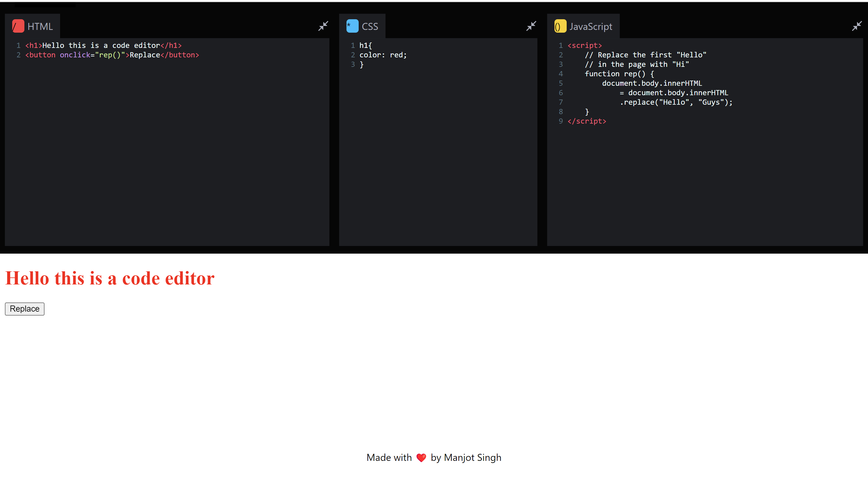
Task: Click the button onclick line in HTML editor
Action: click(112, 55)
